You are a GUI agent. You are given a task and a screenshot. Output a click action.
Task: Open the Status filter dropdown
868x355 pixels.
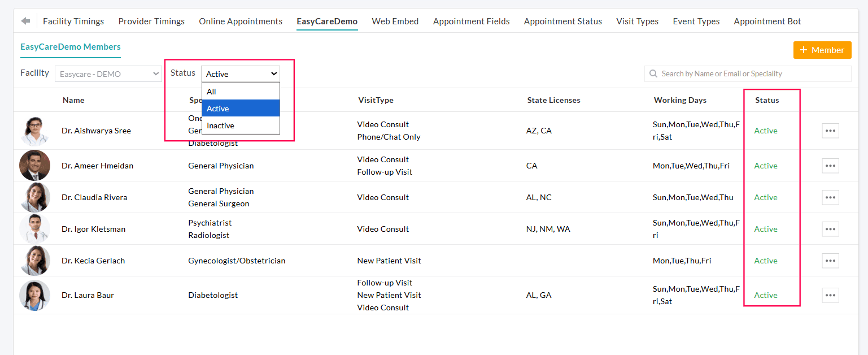[241, 74]
